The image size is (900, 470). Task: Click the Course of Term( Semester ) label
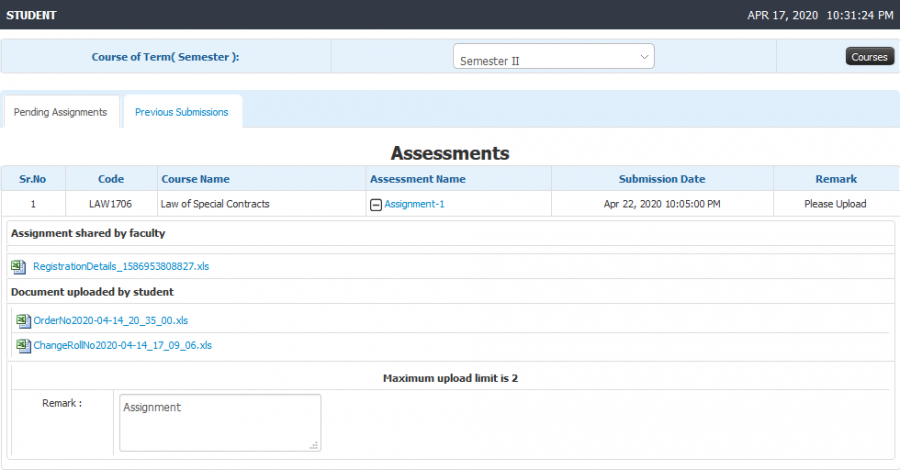point(165,57)
